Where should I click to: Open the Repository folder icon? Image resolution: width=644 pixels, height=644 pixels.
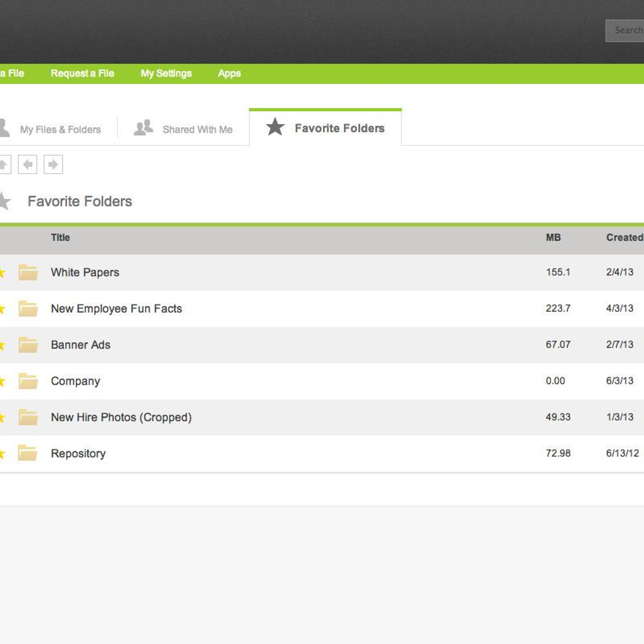pyautogui.click(x=28, y=453)
